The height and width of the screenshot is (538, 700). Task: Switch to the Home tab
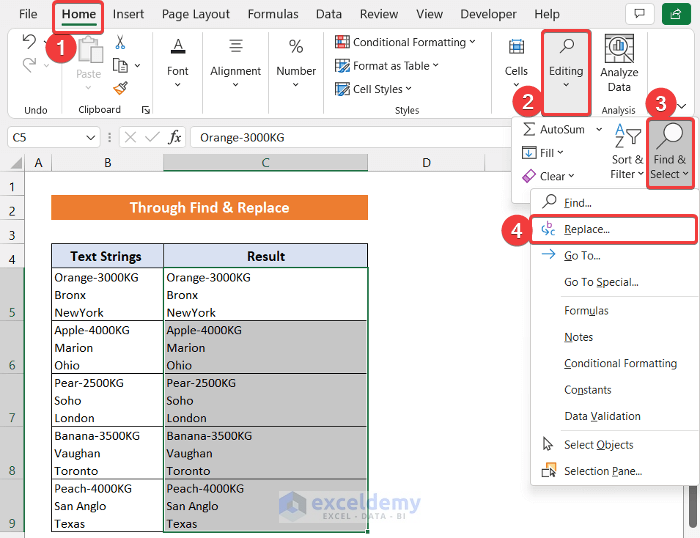[x=79, y=14]
